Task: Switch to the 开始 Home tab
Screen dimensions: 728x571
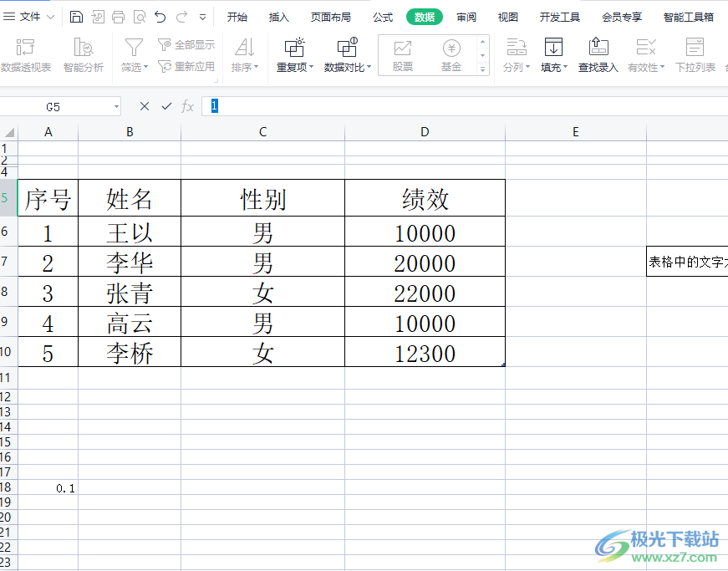Action: click(x=237, y=18)
